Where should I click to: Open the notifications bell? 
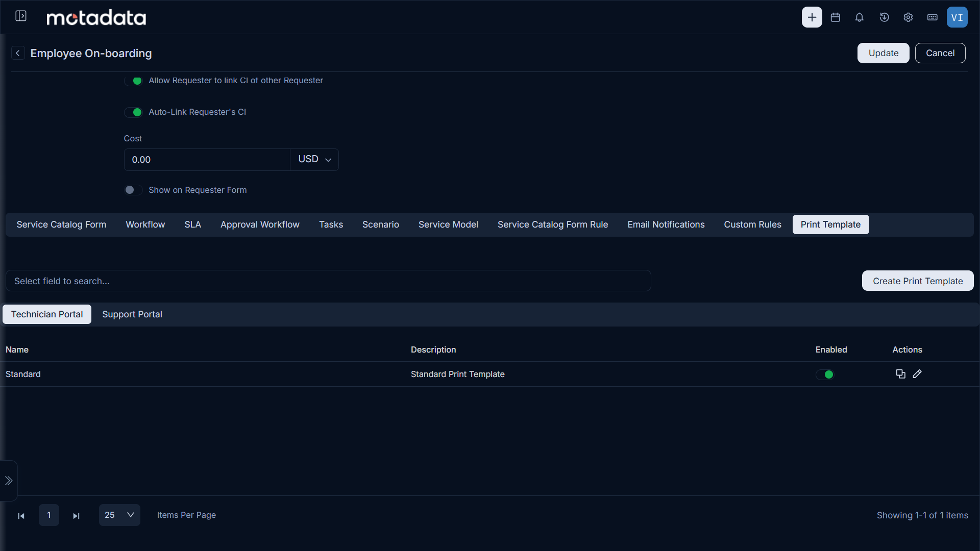point(860,17)
